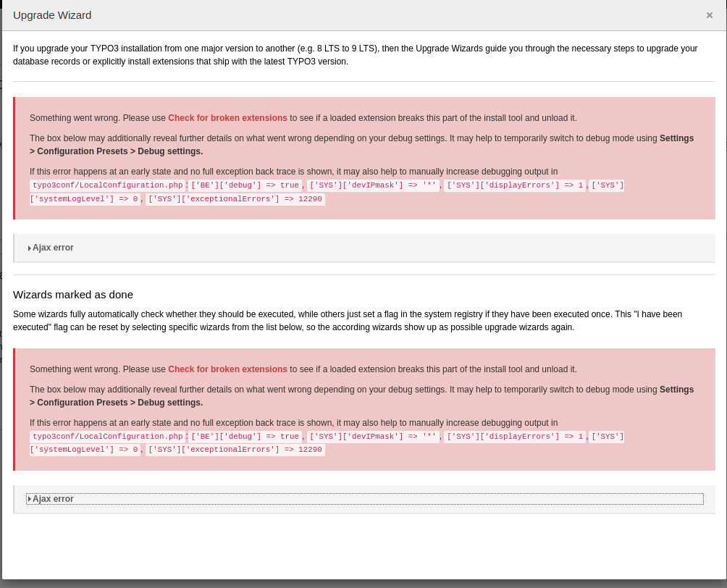
Task: Click ['BE']['debug'] => true snippet in second error
Action: (x=245, y=437)
